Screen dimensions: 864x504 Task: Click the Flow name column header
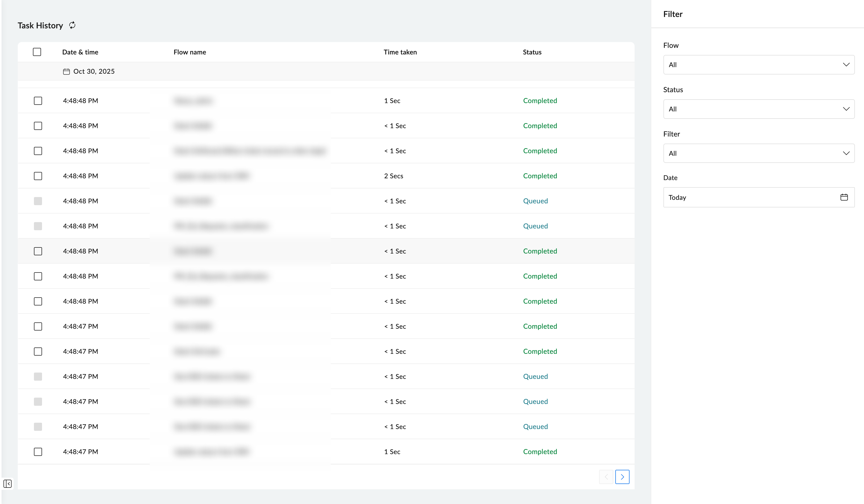190,52
